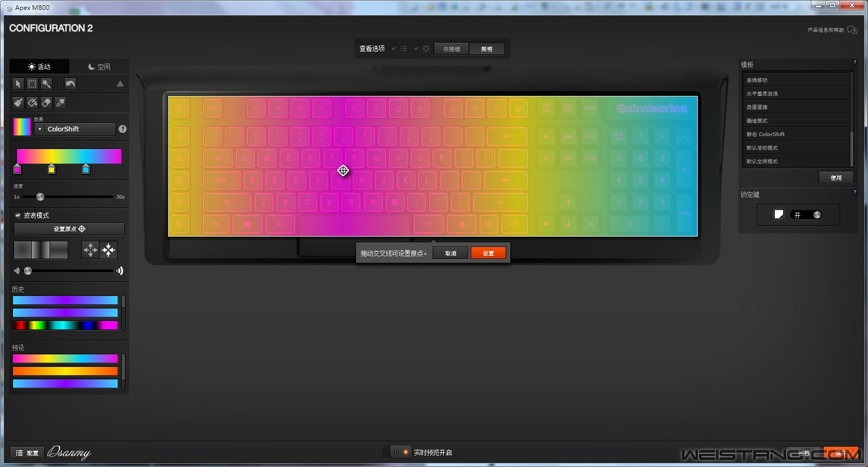Choose the eraser tool
Screen dimensions: 868x467
[46, 103]
